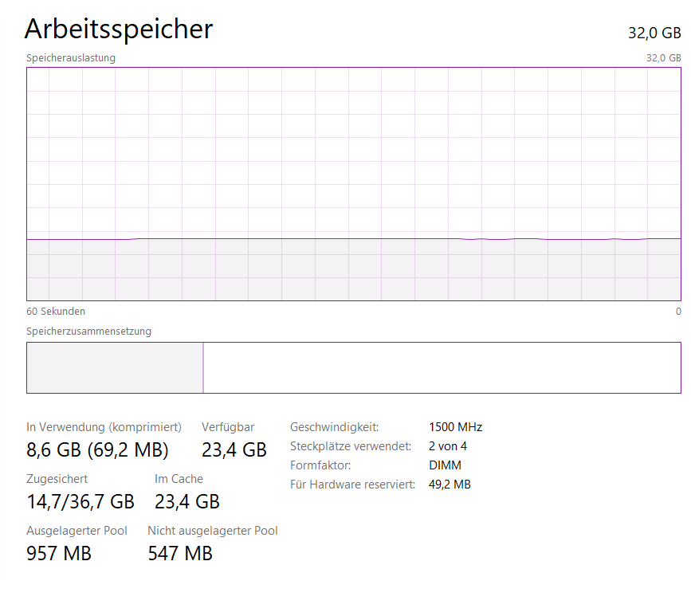Select the Speicherzusammensetzung label

(x=88, y=332)
